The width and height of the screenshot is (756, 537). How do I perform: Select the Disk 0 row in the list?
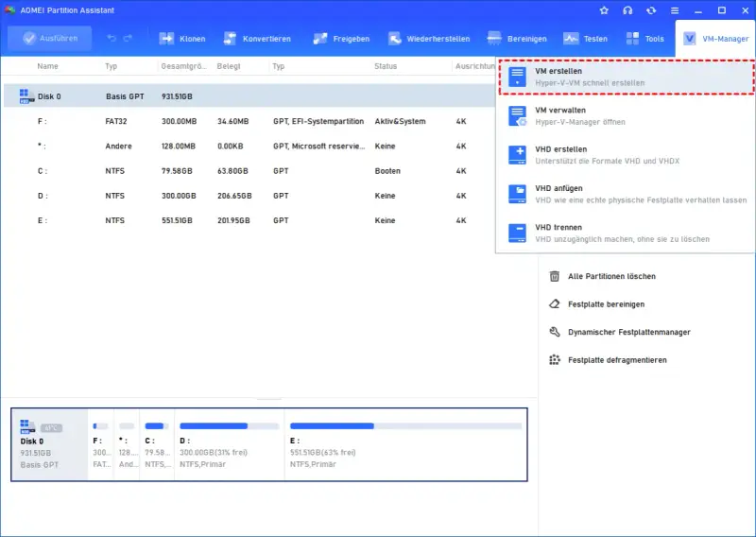249,96
